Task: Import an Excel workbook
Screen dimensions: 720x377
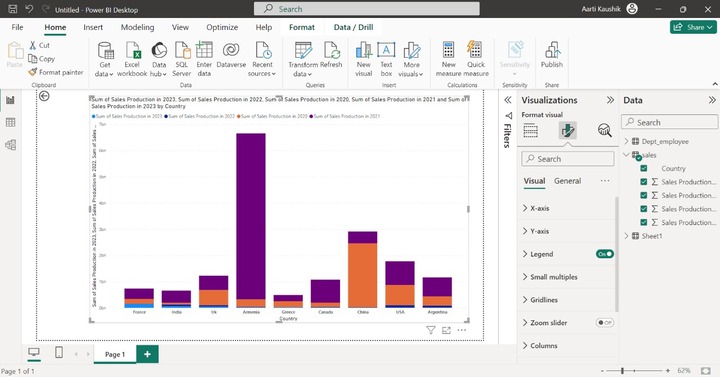Action: [x=132, y=59]
